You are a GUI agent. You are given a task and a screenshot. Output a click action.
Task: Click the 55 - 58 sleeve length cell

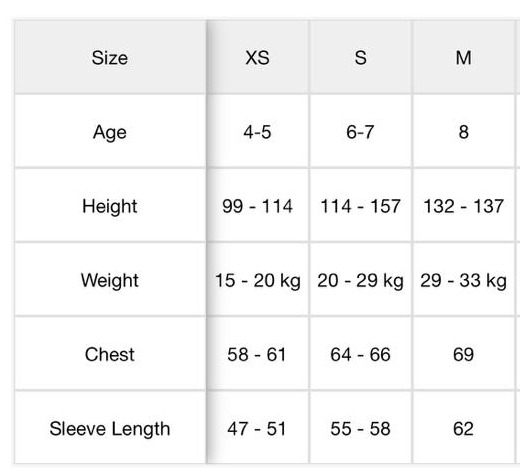(361, 428)
